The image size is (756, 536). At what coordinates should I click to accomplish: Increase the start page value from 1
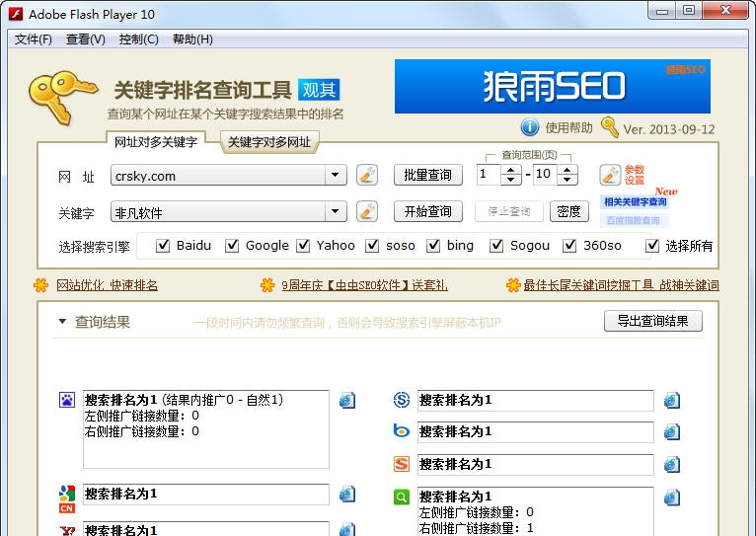(x=511, y=170)
